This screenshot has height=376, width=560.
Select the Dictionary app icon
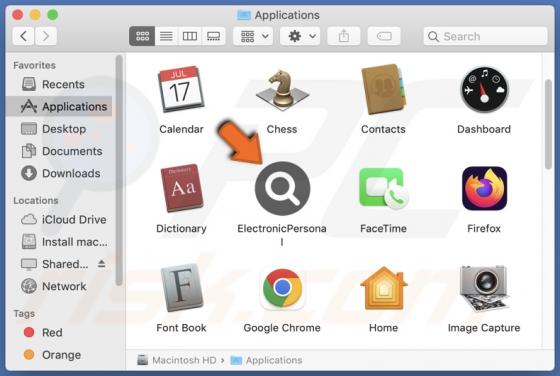tap(181, 188)
